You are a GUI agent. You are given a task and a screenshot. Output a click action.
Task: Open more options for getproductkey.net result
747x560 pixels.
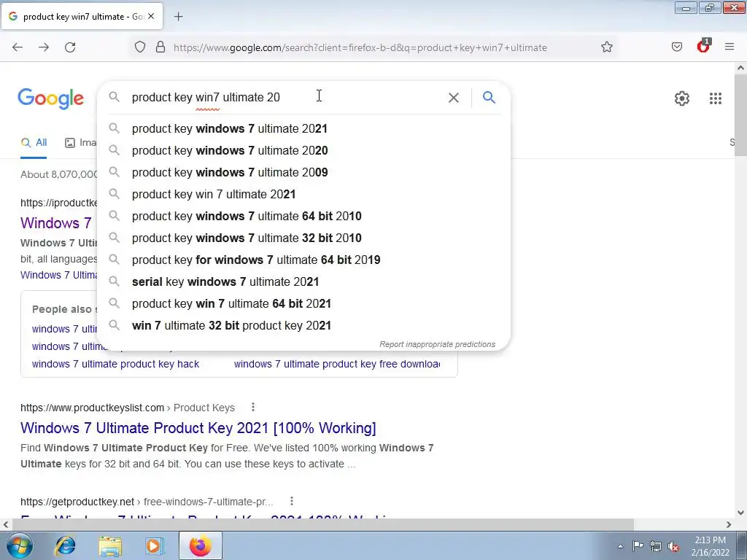(x=292, y=501)
